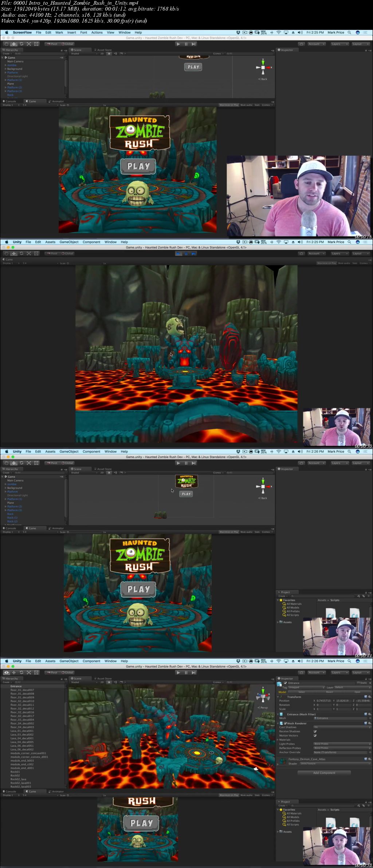Open the ScreenFlow menu
The height and width of the screenshot is (868, 373).
click(x=22, y=32)
